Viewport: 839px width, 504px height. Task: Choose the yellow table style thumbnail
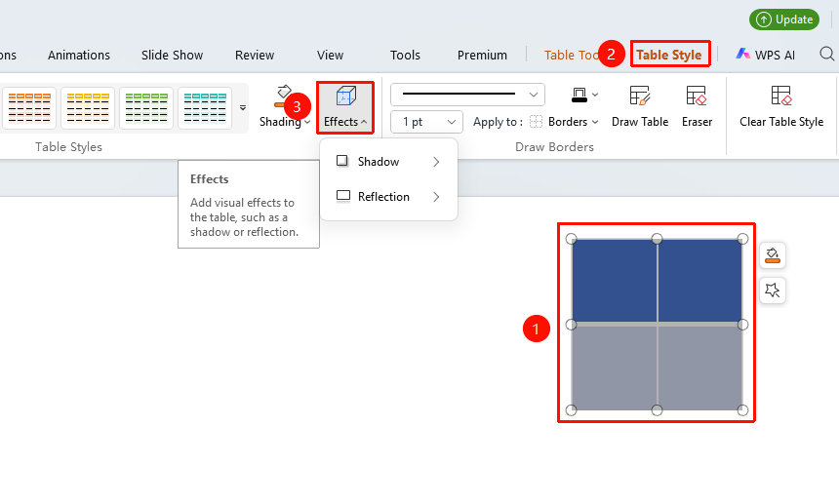(x=88, y=108)
